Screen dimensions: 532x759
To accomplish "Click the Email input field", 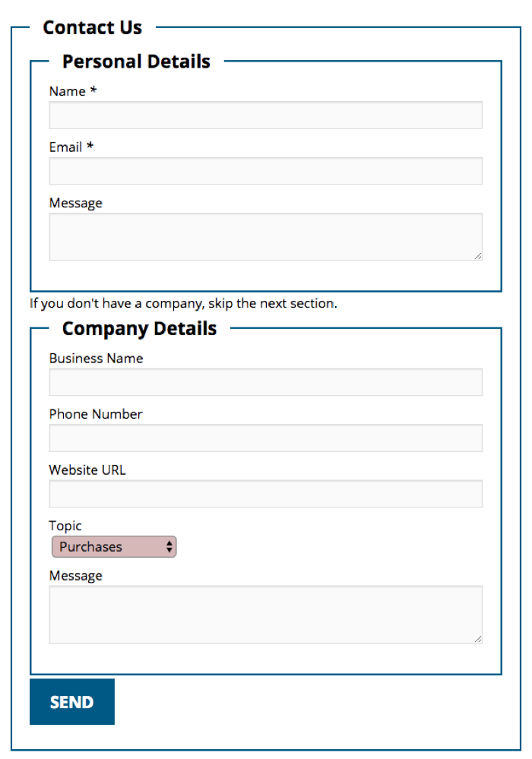I will tap(265, 171).
